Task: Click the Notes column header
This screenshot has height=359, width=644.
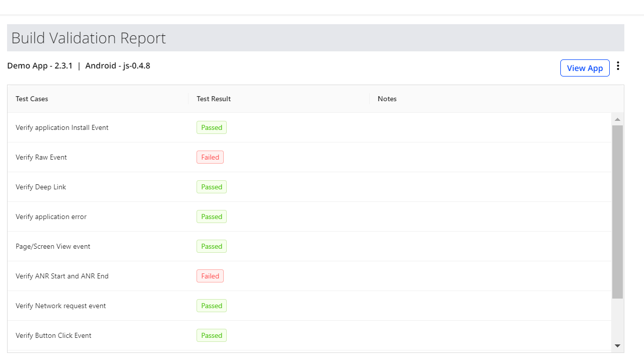Action: [x=387, y=99]
